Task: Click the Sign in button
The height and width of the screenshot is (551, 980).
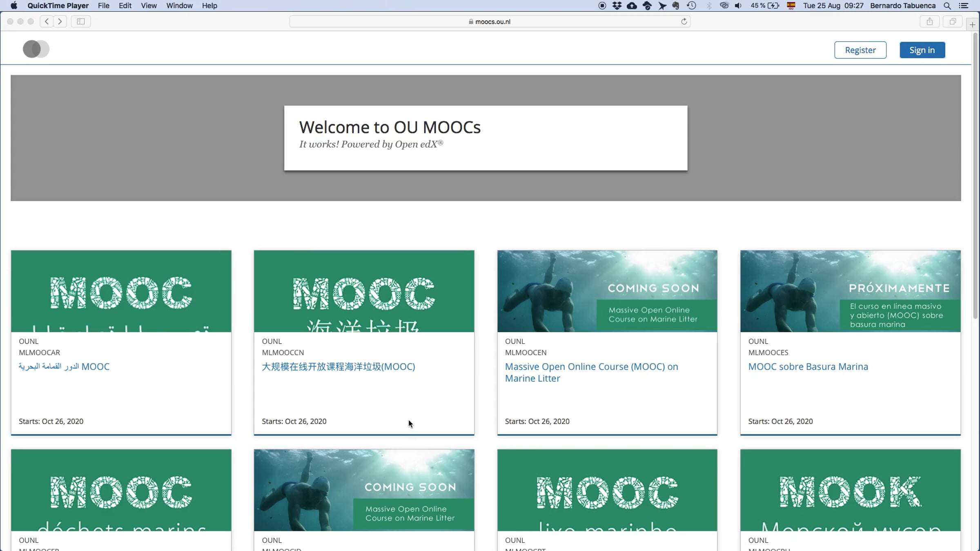Action: pos(922,50)
